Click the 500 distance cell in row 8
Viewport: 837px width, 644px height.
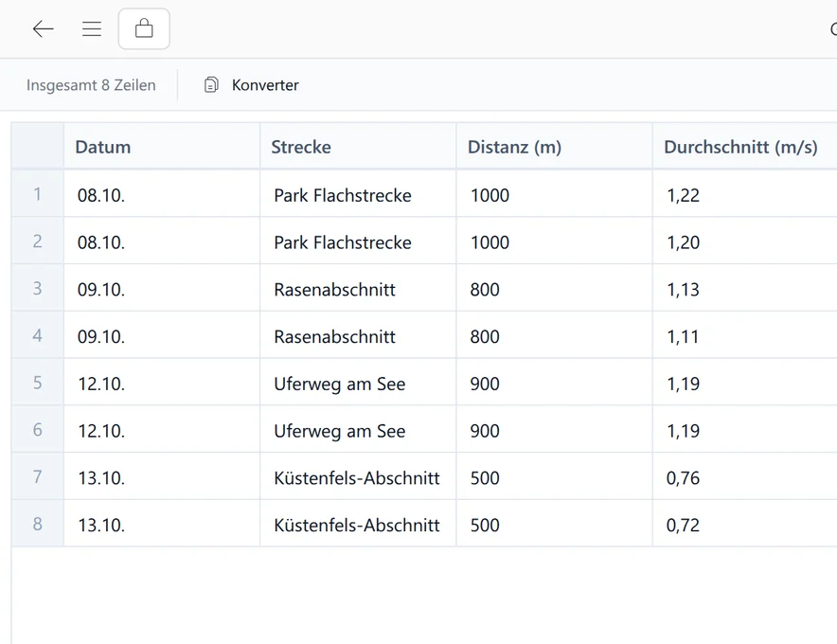[554, 524]
